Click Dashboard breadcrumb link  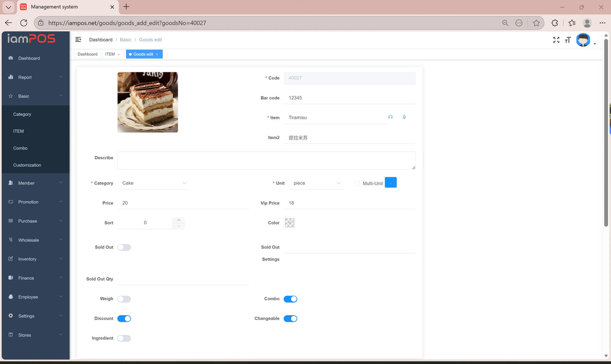(x=101, y=40)
